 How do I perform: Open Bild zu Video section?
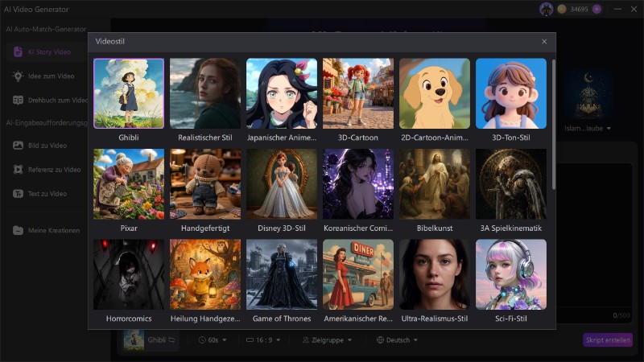point(47,146)
